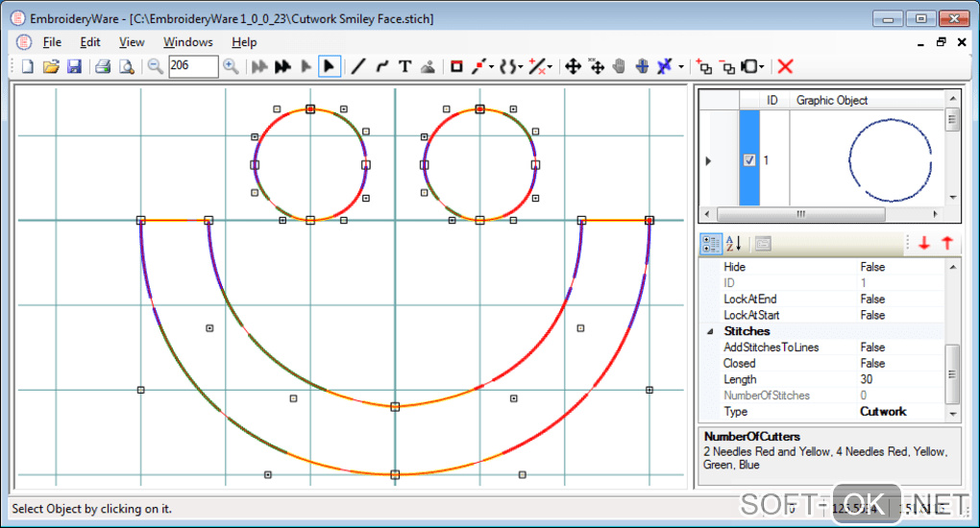Click the zoom value field showing 206

point(192,66)
